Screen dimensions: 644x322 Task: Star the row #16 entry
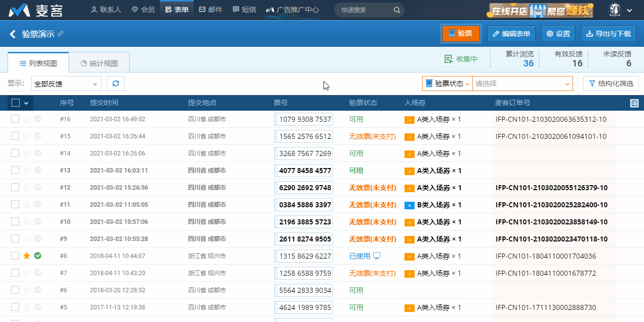coord(27,119)
